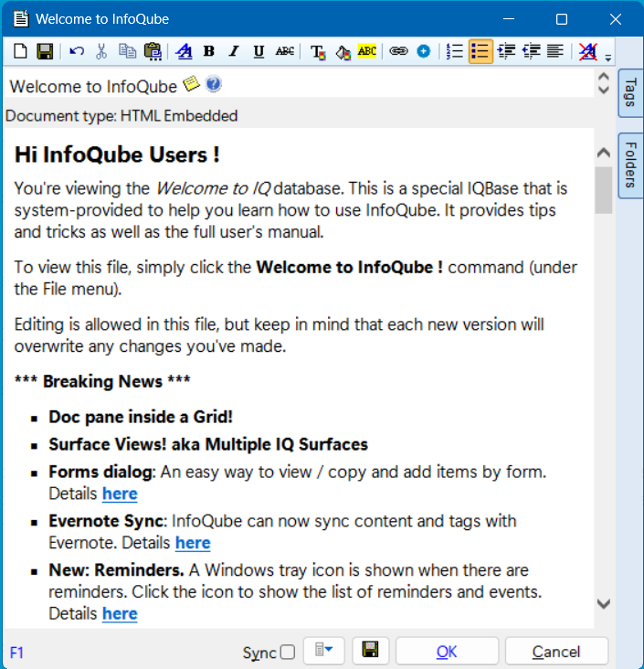Click the window document icon in title bar
The height and width of the screenshot is (669, 644).
pyautogui.click(x=20, y=19)
